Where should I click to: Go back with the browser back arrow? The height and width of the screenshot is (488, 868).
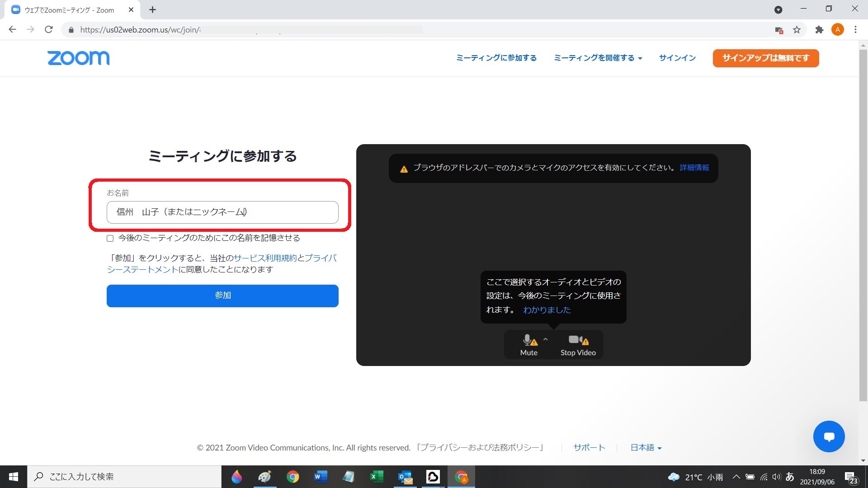click(12, 29)
